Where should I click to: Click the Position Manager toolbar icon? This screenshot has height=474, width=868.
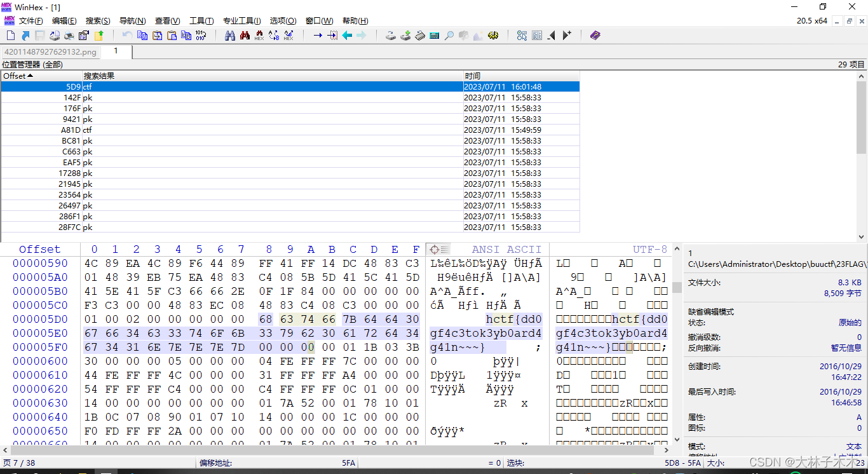pyautogui.click(x=522, y=36)
